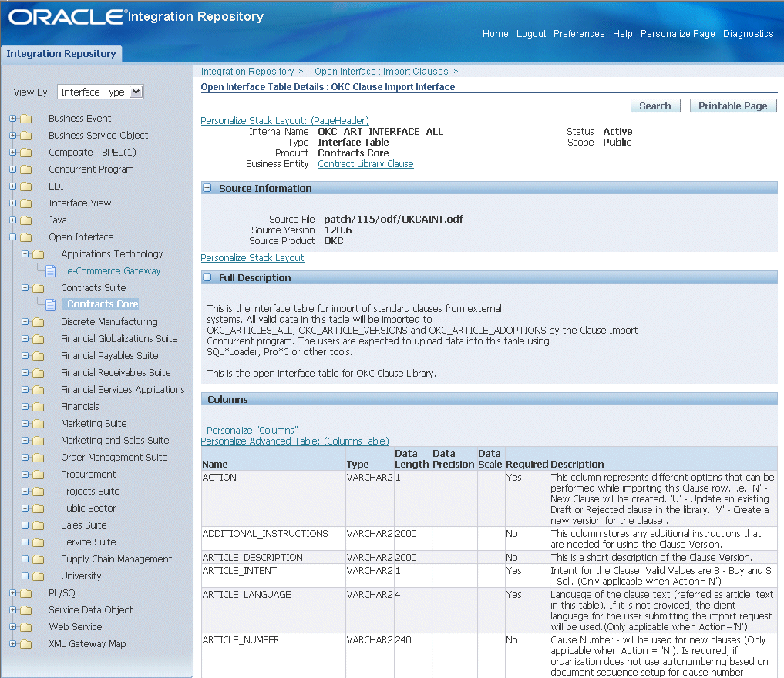Image resolution: width=784 pixels, height=678 pixels.
Task: Open Preferences from the header
Action: (x=579, y=33)
